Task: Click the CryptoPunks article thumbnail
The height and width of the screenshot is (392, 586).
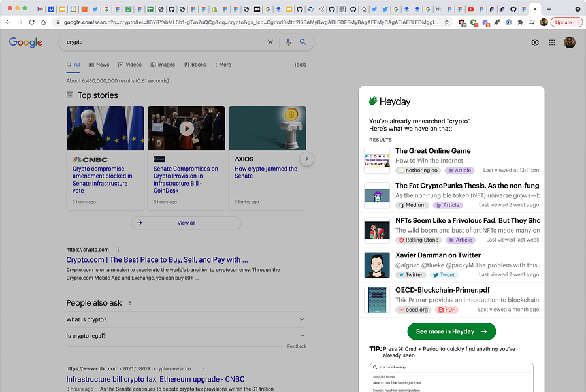Action: [377, 195]
